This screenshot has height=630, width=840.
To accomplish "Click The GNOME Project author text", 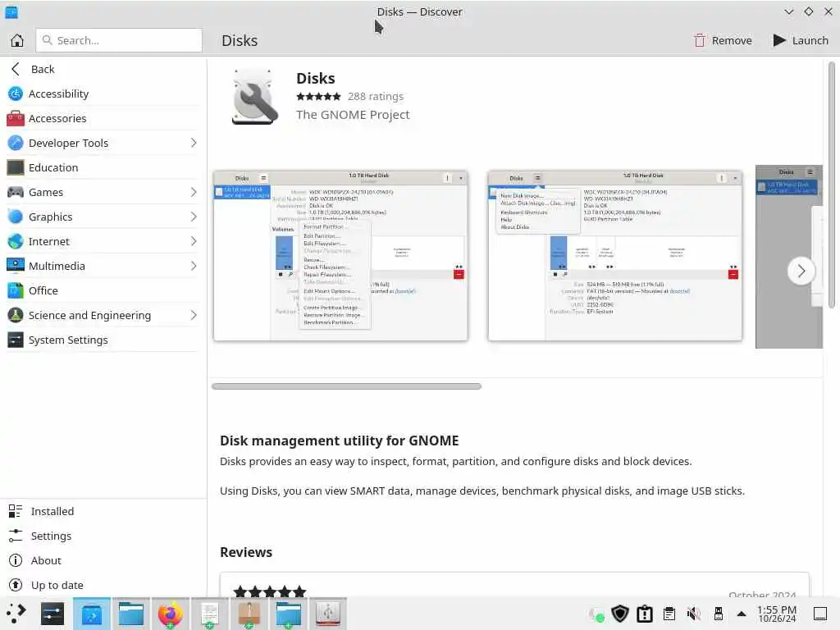I will tap(353, 115).
